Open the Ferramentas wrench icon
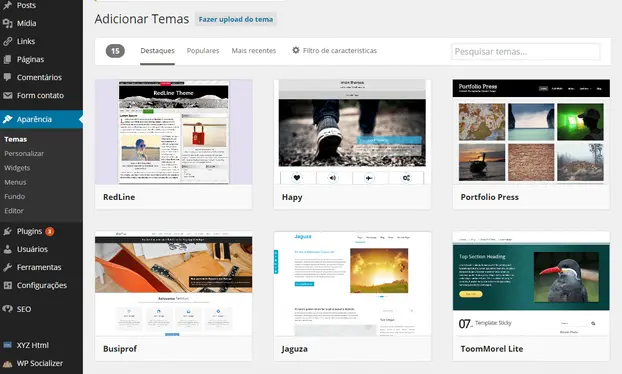Viewport: 622px width, 374px height. 8,267
